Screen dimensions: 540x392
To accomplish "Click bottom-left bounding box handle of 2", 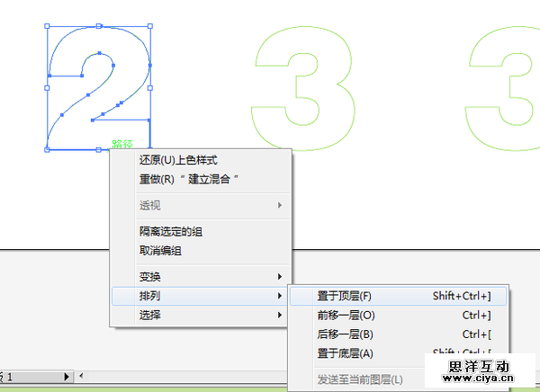I will pos(47,149).
